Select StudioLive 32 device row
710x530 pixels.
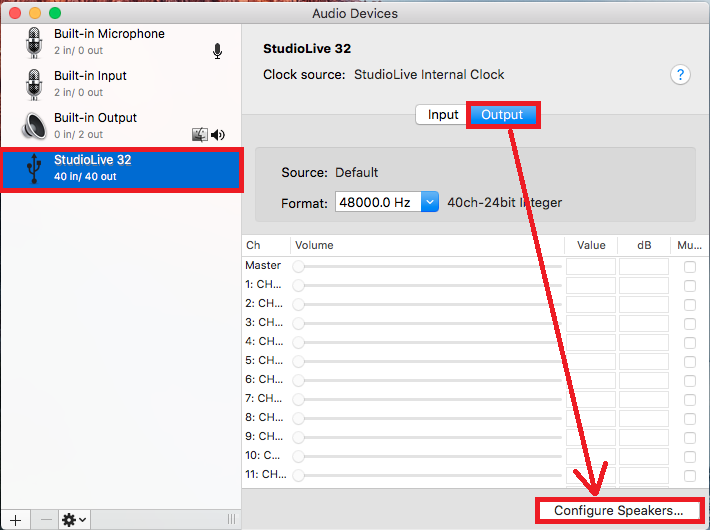(121, 169)
